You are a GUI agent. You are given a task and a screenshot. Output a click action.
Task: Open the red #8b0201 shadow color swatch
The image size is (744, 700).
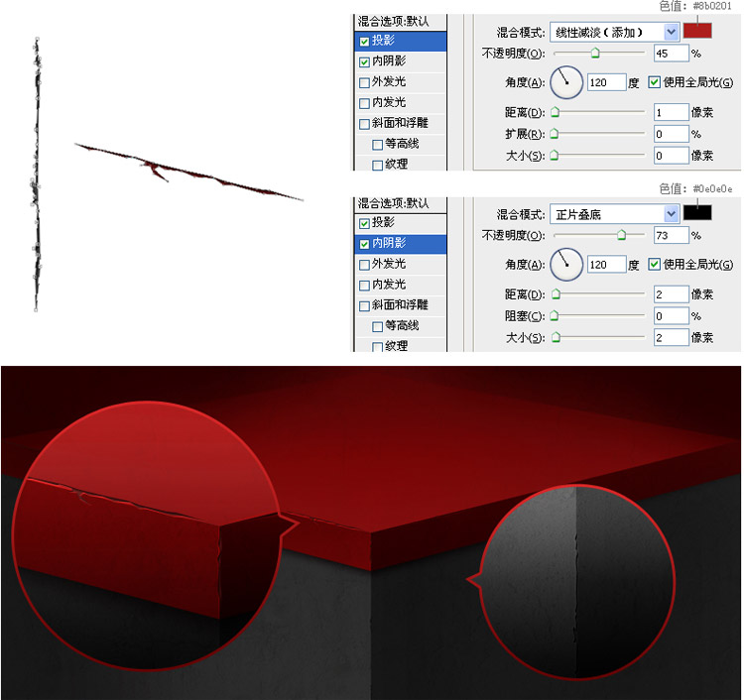(x=697, y=31)
